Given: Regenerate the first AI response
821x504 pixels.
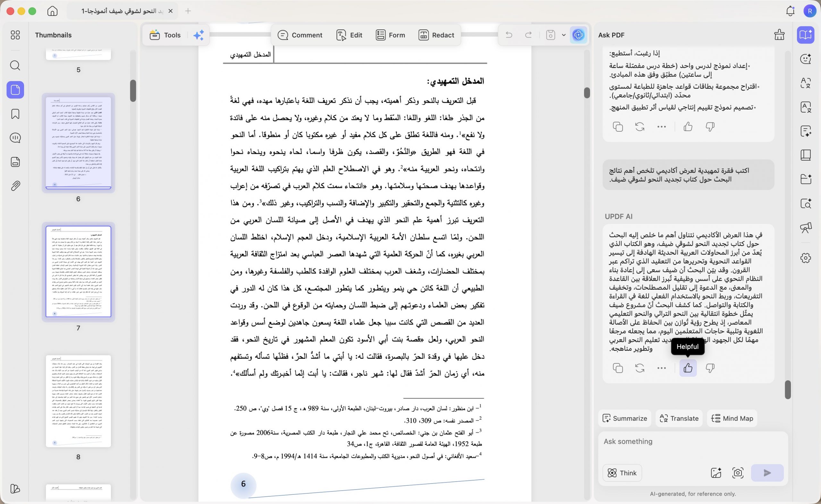Looking at the screenshot, I should (x=639, y=127).
